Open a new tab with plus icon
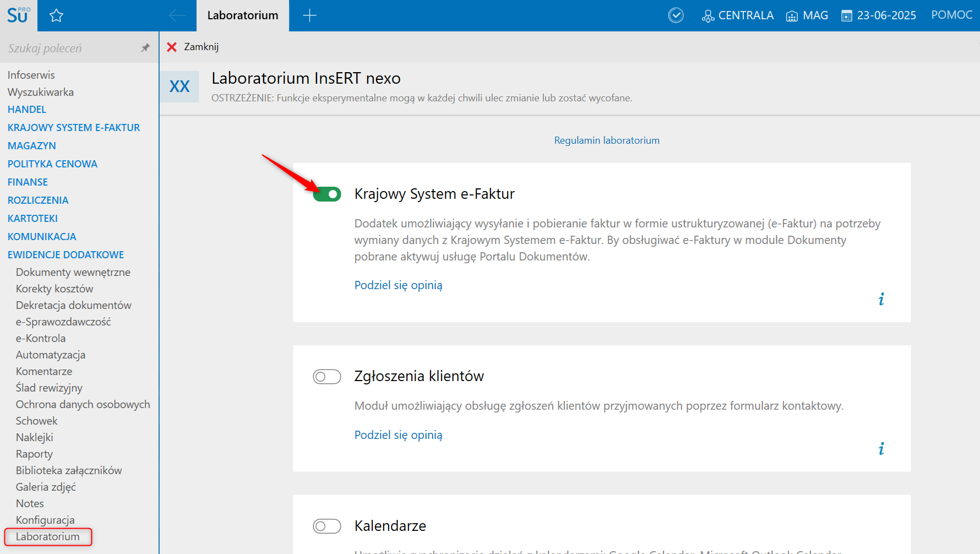This screenshot has width=980, height=554. pyautogui.click(x=309, y=15)
